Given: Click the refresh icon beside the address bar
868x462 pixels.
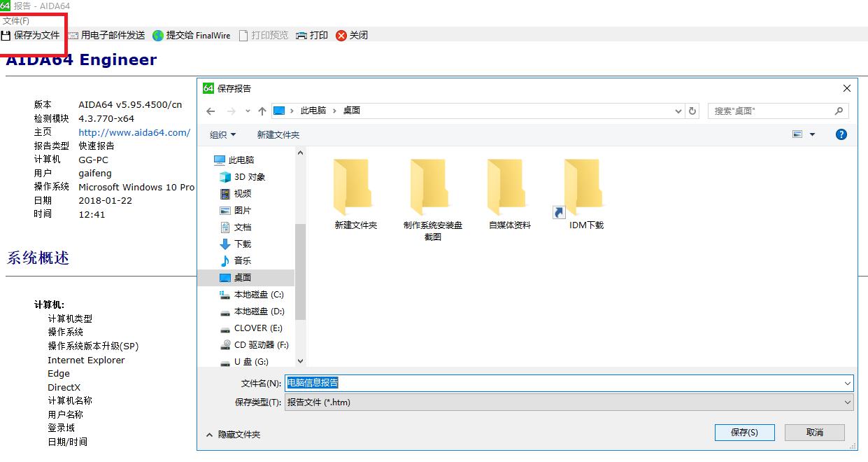Looking at the screenshot, I should coord(692,110).
